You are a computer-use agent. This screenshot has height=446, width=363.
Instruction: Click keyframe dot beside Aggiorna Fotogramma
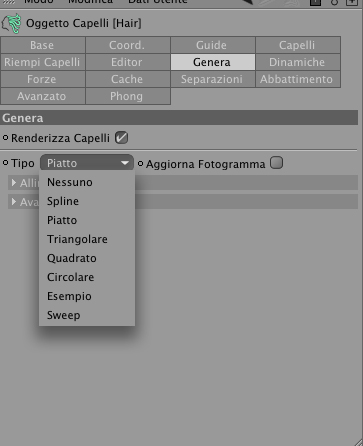[141, 164]
